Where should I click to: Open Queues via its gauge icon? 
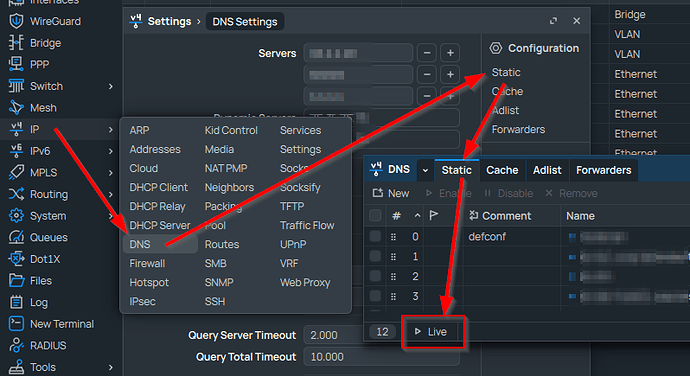tap(16, 237)
